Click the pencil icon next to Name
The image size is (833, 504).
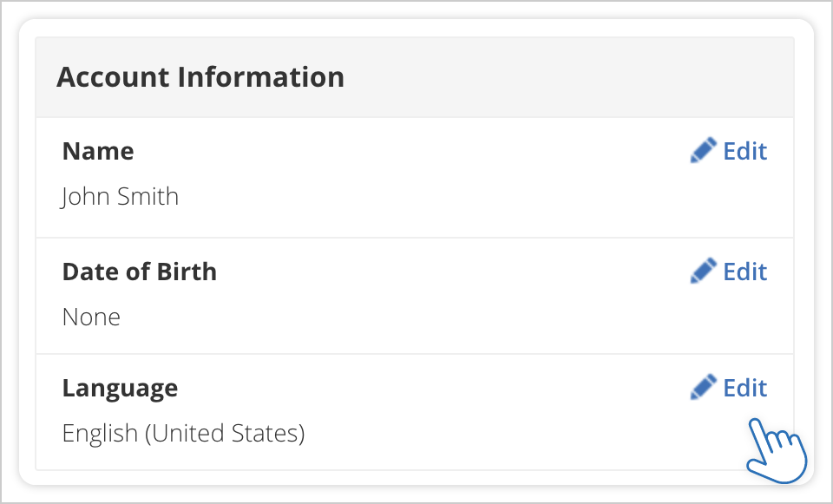click(x=703, y=150)
